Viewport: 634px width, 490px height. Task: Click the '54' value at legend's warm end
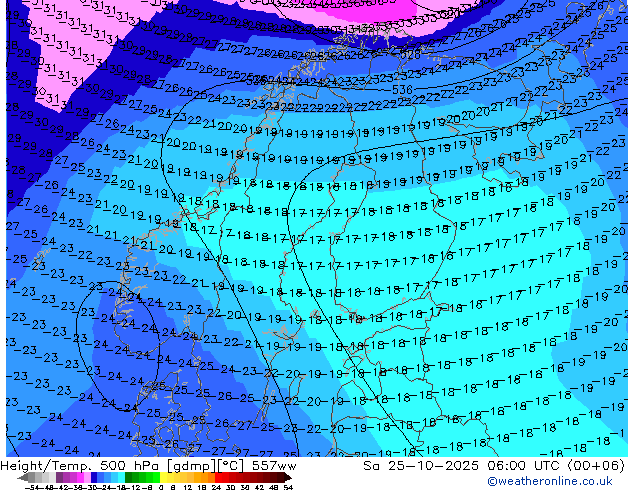point(288,487)
